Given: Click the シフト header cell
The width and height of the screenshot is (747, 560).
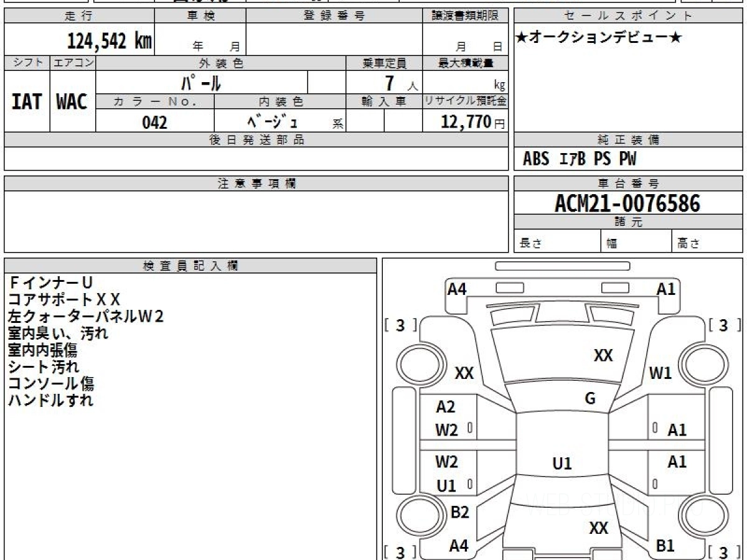Looking at the screenshot, I should point(27,63).
